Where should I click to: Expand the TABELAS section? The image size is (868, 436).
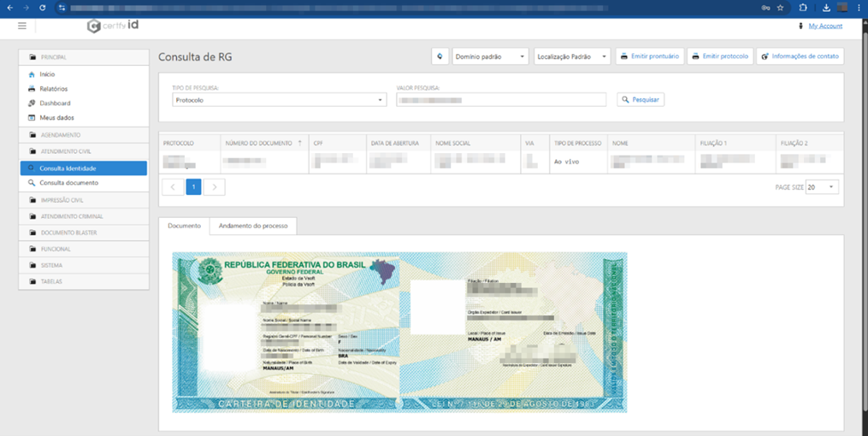(84, 281)
